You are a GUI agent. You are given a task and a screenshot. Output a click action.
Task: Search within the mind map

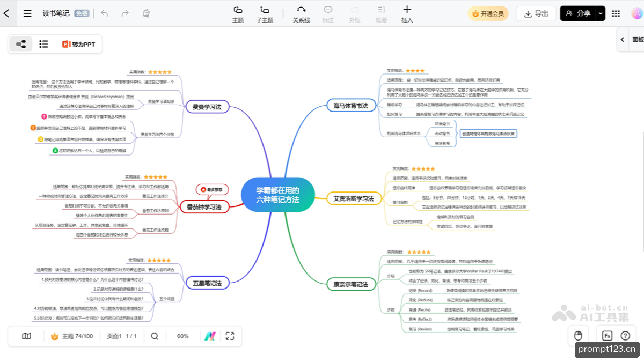pyautogui.click(x=155, y=336)
